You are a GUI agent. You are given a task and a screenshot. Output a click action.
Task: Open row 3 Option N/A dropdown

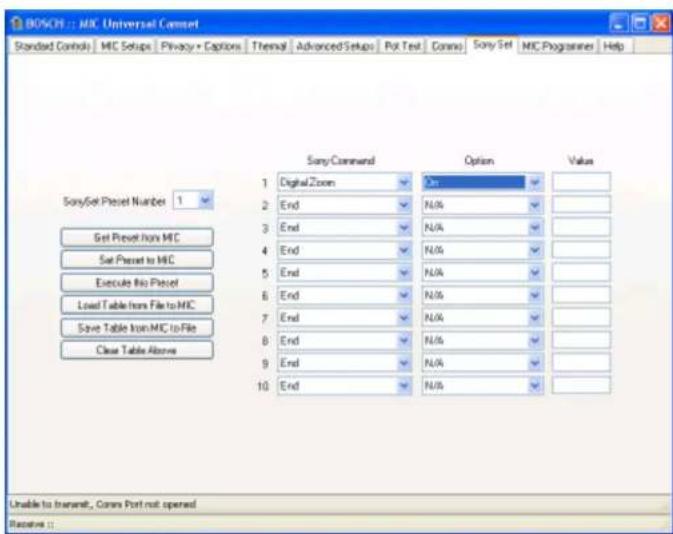483,228
